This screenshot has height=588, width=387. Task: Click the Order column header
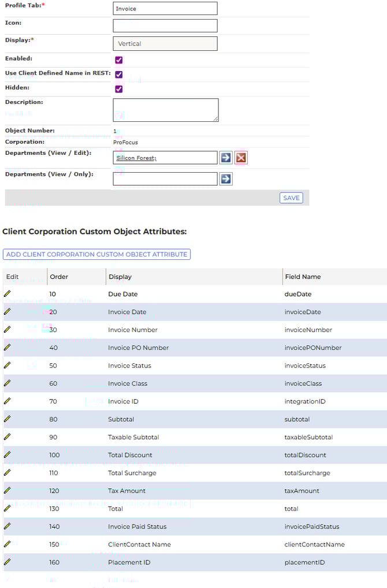pos(59,277)
